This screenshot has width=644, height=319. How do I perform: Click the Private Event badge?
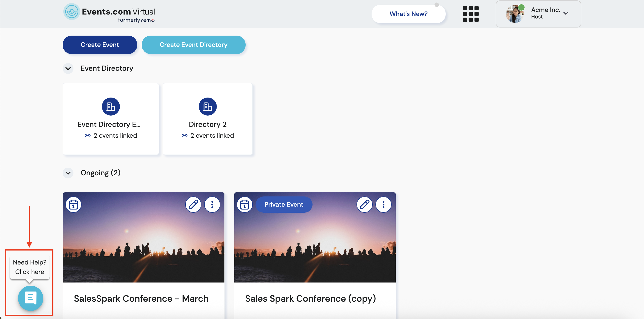point(283,205)
